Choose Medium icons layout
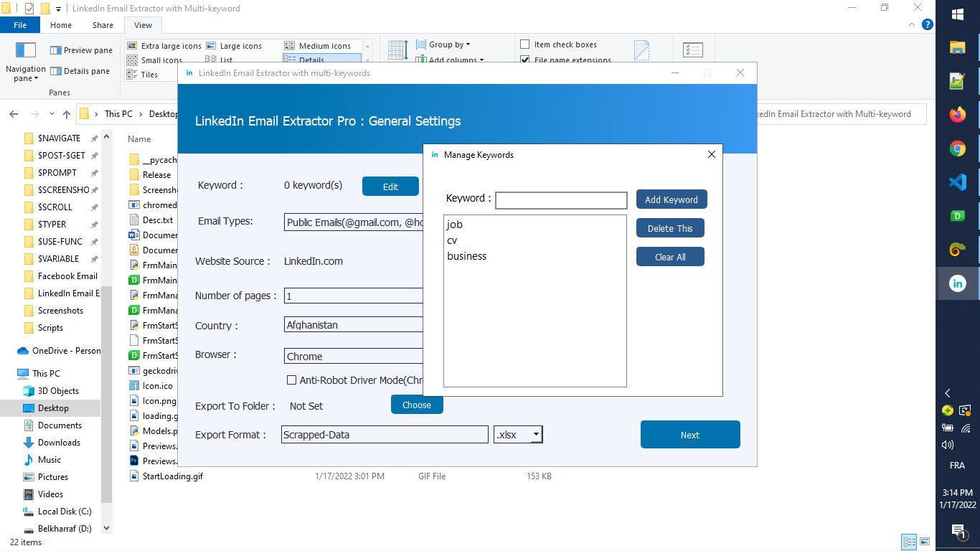 pyautogui.click(x=318, y=46)
